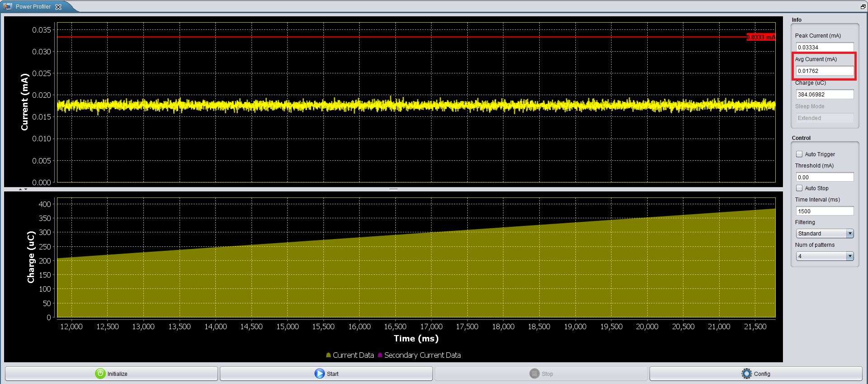Image resolution: width=868 pixels, height=384 pixels.
Task: Enable the Auto Stop checkbox
Action: (799, 188)
